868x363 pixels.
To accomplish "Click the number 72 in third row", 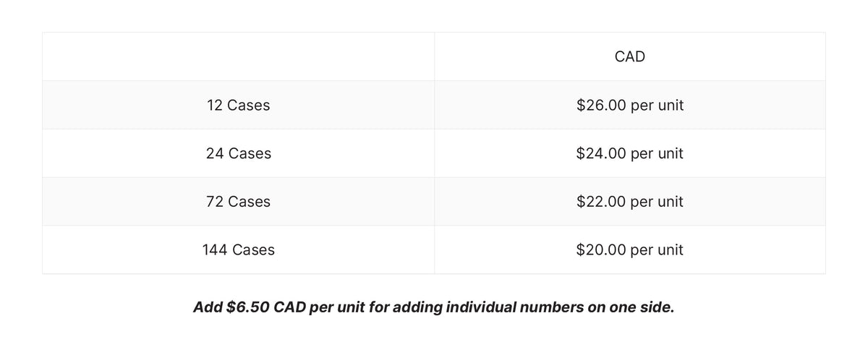I will [215, 202].
